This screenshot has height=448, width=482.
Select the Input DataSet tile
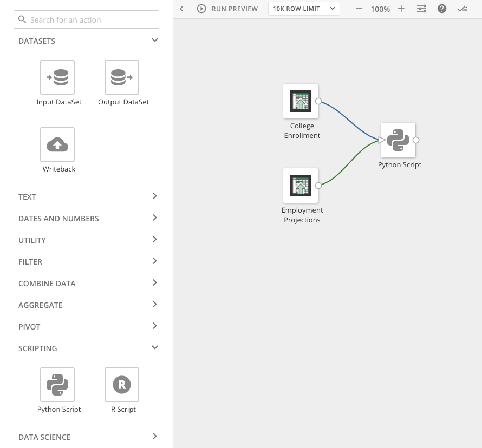coord(58,77)
